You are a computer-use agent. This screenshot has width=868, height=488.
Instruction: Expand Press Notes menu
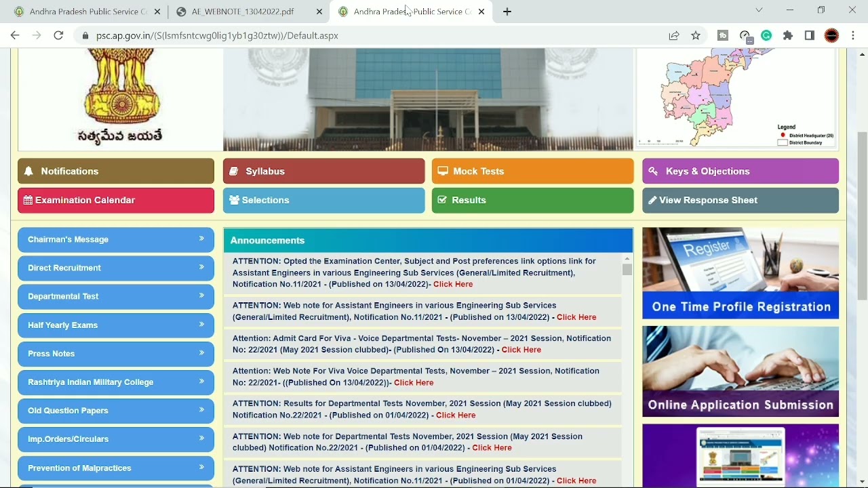pyautogui.click(x=116, y=354)
